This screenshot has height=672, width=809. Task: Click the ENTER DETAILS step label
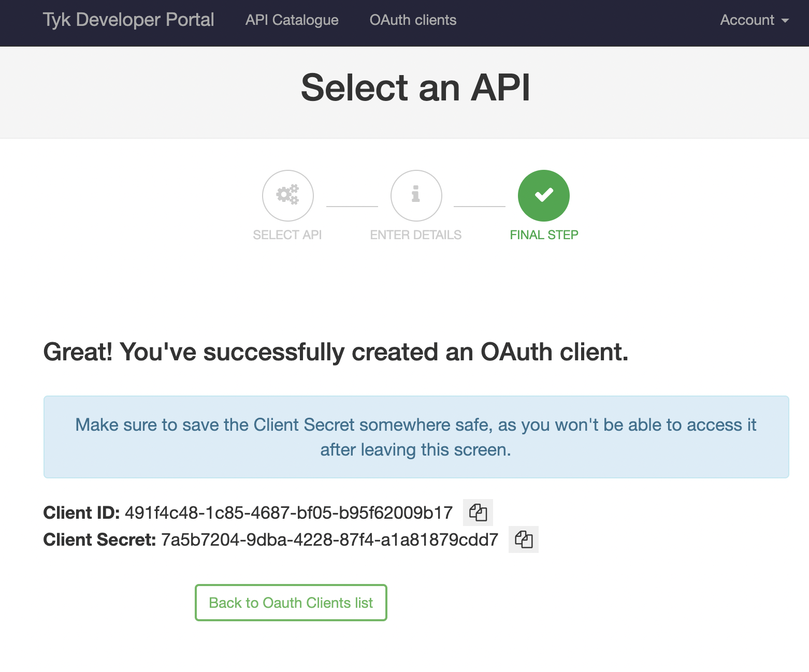[x=415, y=235]
